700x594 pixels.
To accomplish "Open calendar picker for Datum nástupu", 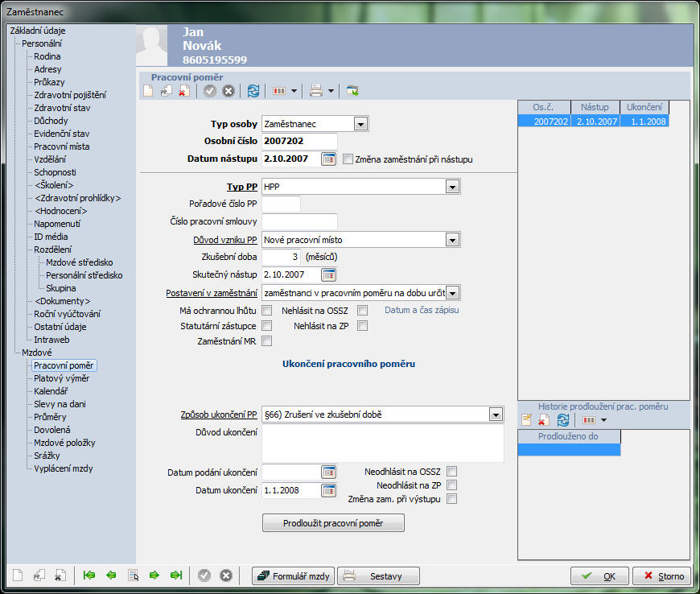I will point(328,159).
